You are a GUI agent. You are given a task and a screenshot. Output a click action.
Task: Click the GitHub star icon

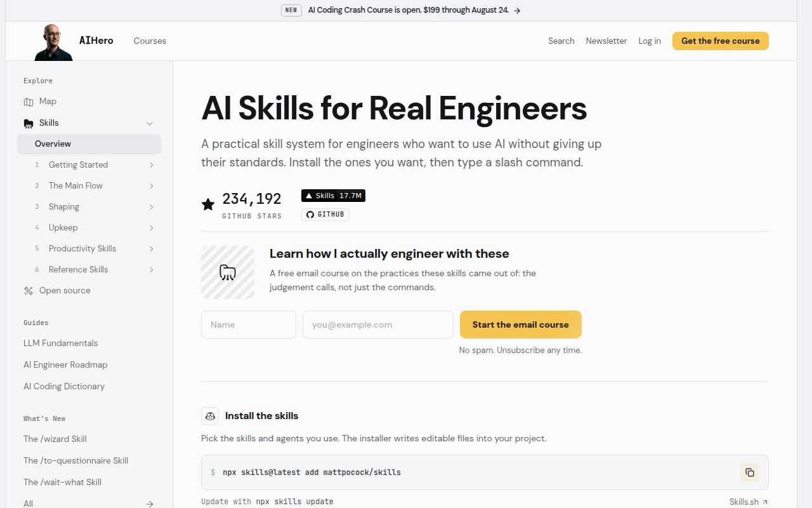tap(208, 204)
